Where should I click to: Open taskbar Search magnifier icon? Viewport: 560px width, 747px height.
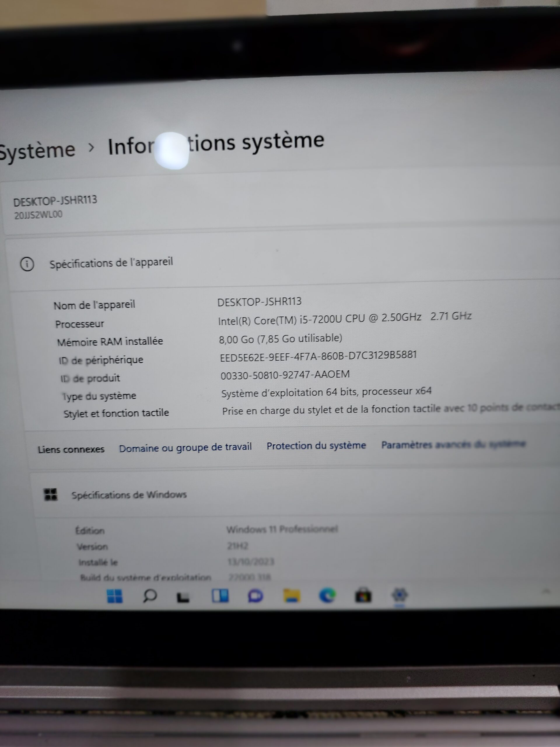pos(150,596)
